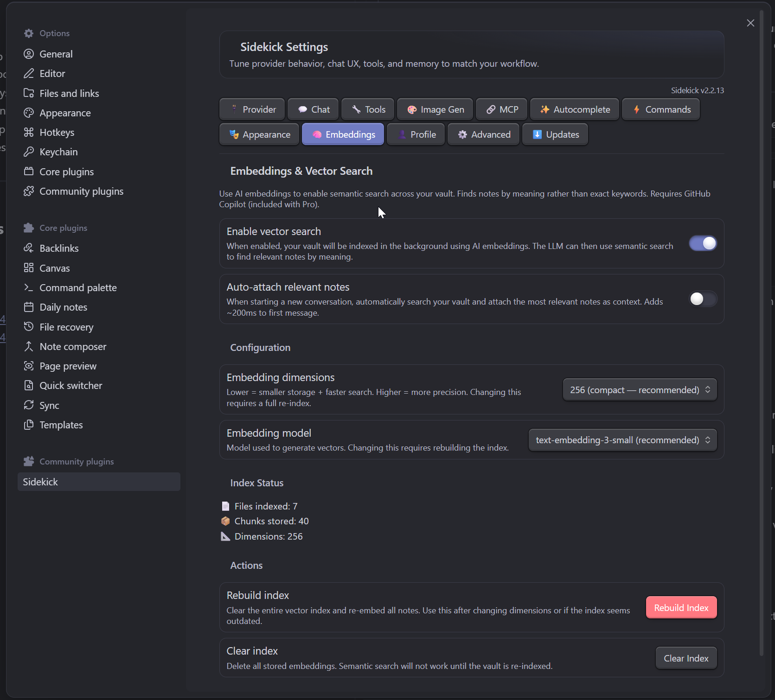Go to the Updates tab

coord(555,134)
